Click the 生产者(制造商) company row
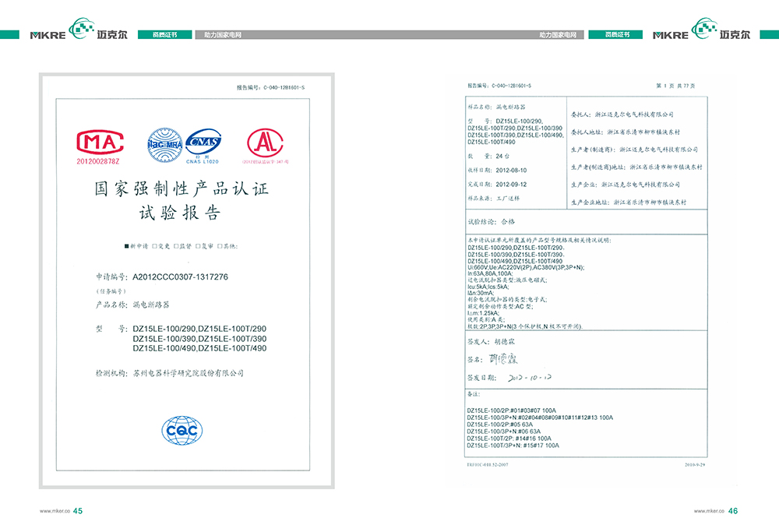 (x=634, y=150)
